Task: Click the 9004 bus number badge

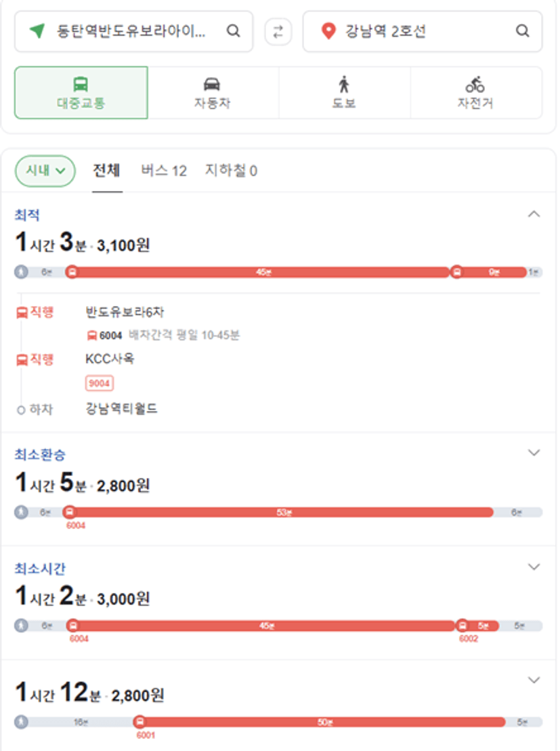Action: (x=99, y=383)
